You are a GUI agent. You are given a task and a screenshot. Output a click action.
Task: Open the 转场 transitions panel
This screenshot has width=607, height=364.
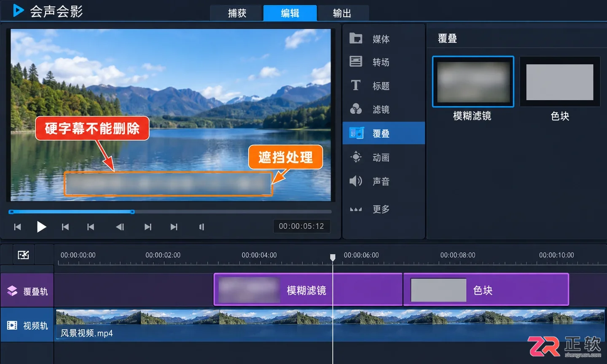[x=384, y=62]
